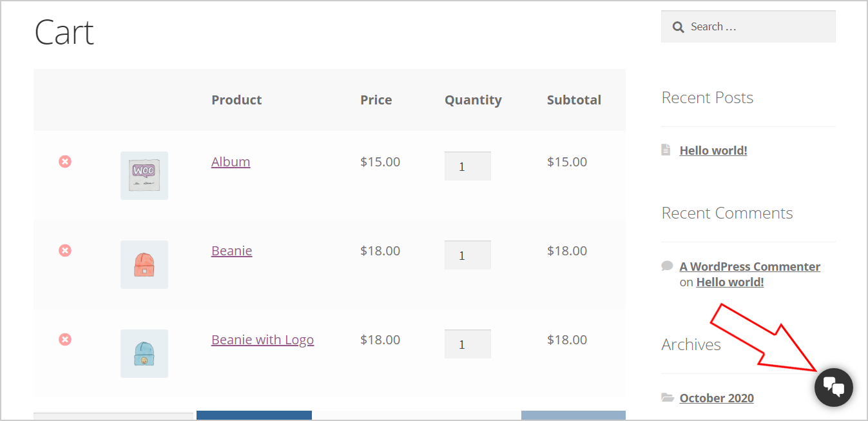Remove Beanie from the cart
This screenshot has width=868, height=421.
click(65, 250)
